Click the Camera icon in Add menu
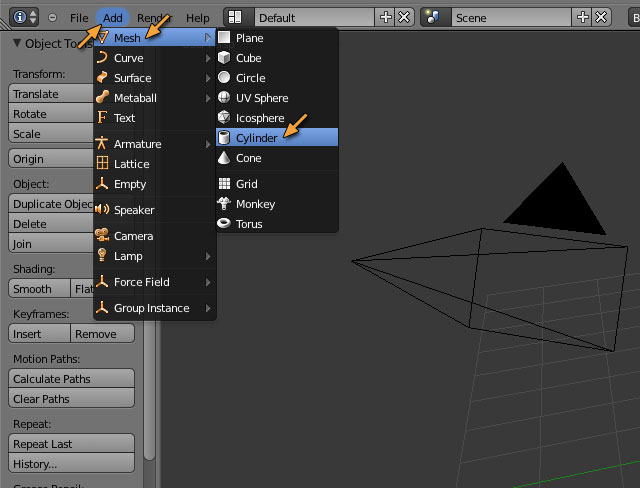640x488 pixels. pos(102,236)
